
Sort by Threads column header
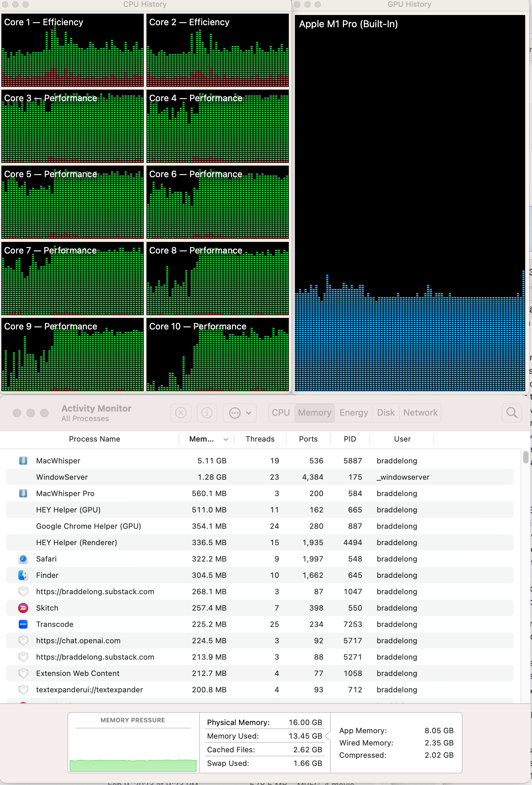260,439
